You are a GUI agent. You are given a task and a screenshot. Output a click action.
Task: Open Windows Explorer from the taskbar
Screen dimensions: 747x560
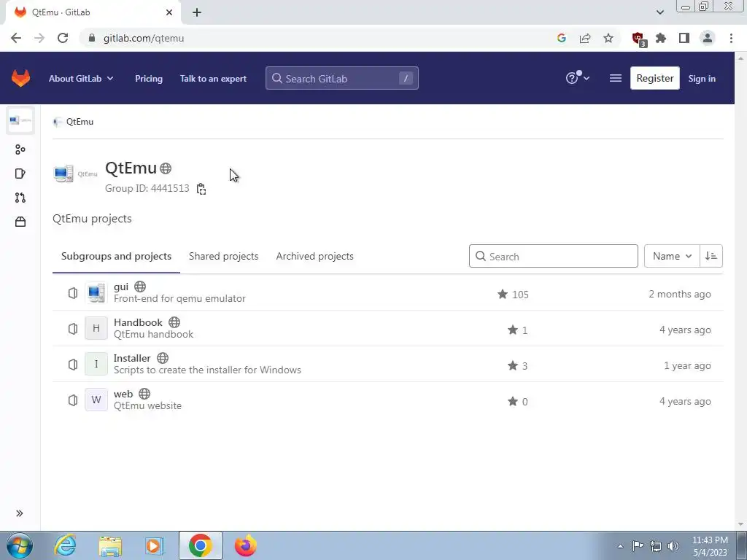point(111,545)
